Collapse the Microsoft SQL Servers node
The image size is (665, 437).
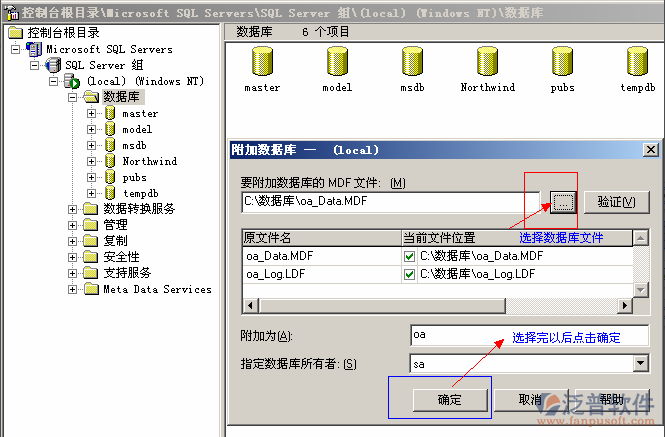coord(16,49)
